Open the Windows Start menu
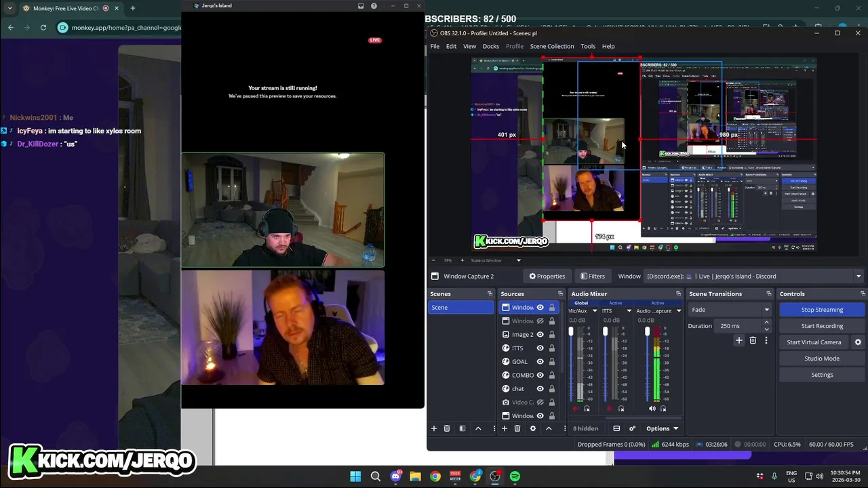The width and height of the screenshot is (868, 488). (x=355, y=476)
